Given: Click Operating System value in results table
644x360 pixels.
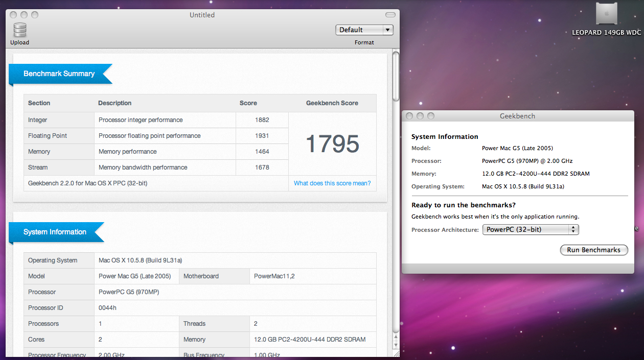Looking at the screenshot, I should coord(141,260).
